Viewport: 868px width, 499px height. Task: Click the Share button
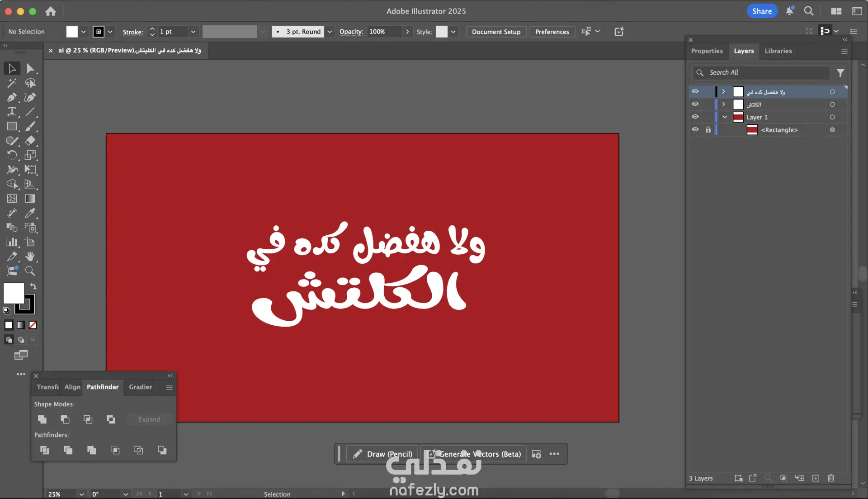(x=762, y=11)
